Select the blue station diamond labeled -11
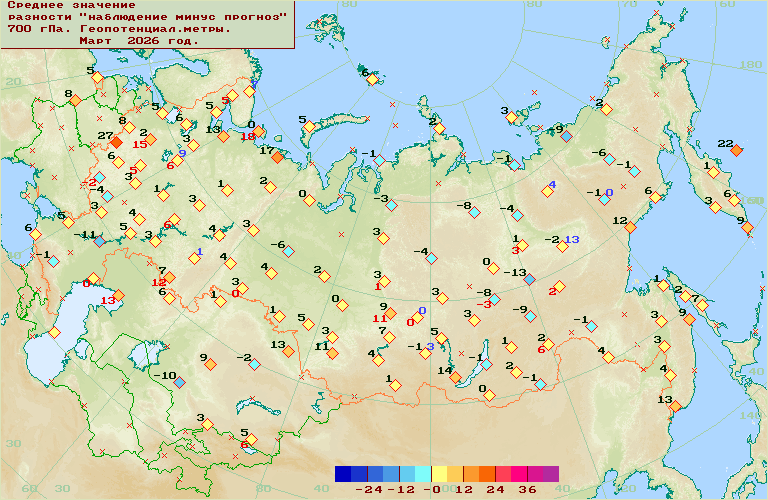The image size is (768, 500). click(100, 241)
